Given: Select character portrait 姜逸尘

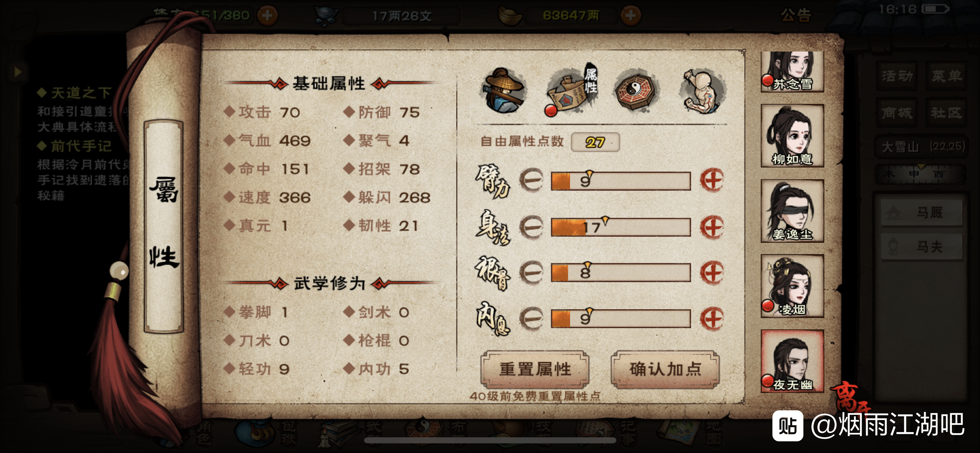Looking at the screenshot, I should [x=792, y=211].
